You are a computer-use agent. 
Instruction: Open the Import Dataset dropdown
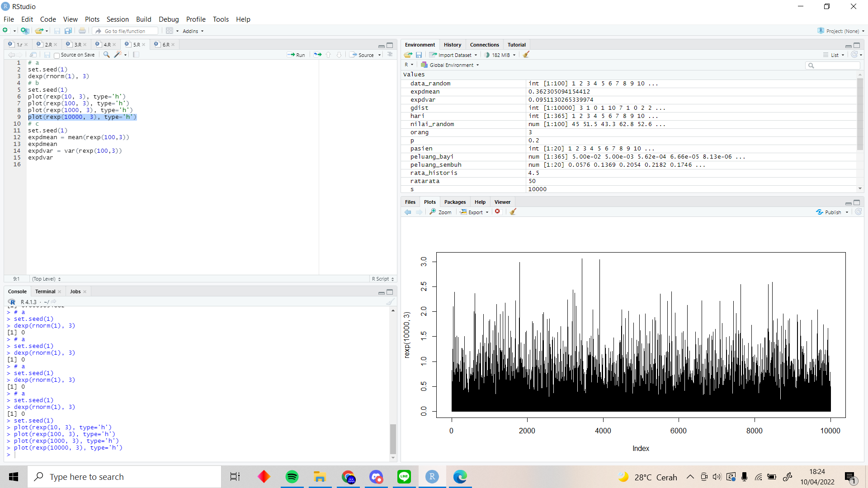453,55
